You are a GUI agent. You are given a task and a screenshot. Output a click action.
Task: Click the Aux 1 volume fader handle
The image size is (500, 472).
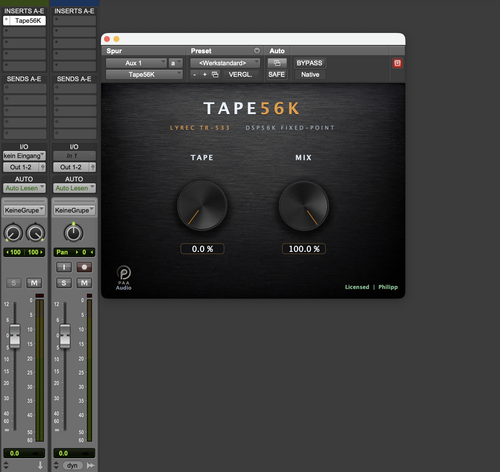(15, 336)
